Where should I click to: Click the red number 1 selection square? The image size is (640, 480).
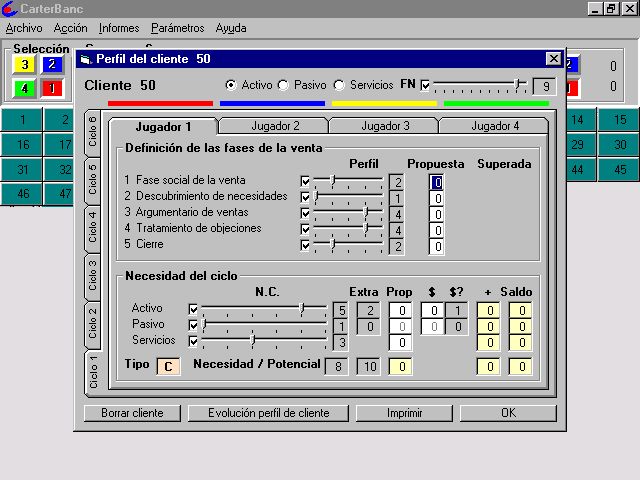[52, 87]
